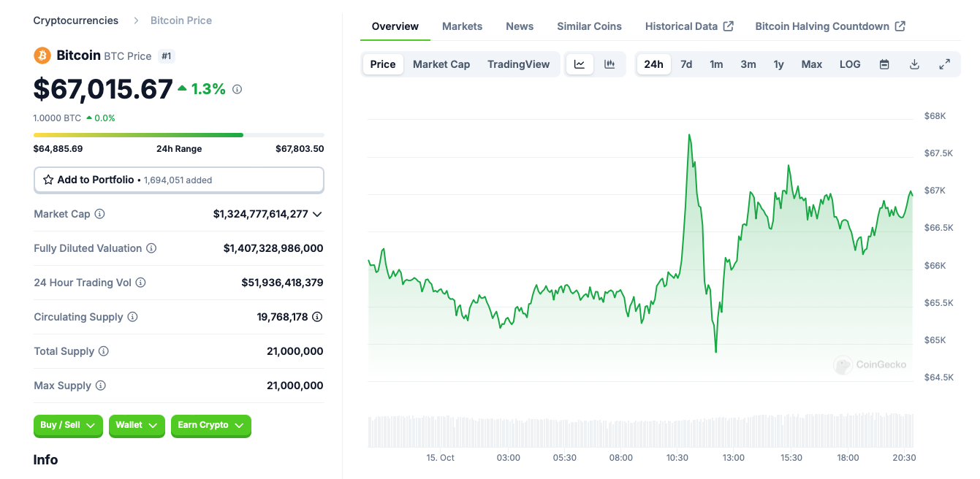
Task: Open the Circulating Supply info icon
Action: 132,317
